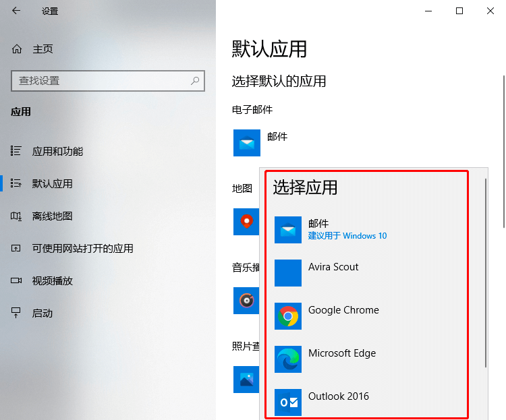Viewport: 506px width, 420px height.
Task: Close the Settings window
Action: tap(490, 11)
